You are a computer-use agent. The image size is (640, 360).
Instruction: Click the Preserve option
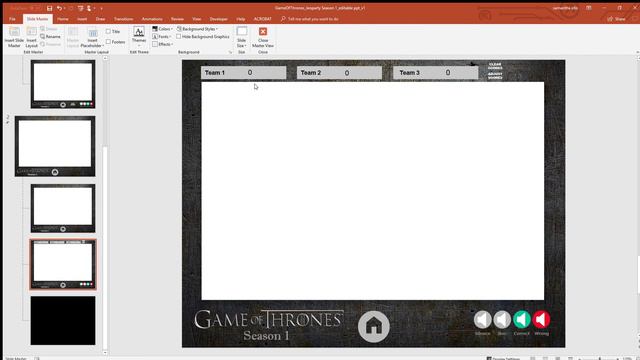(x=51, y=44)
